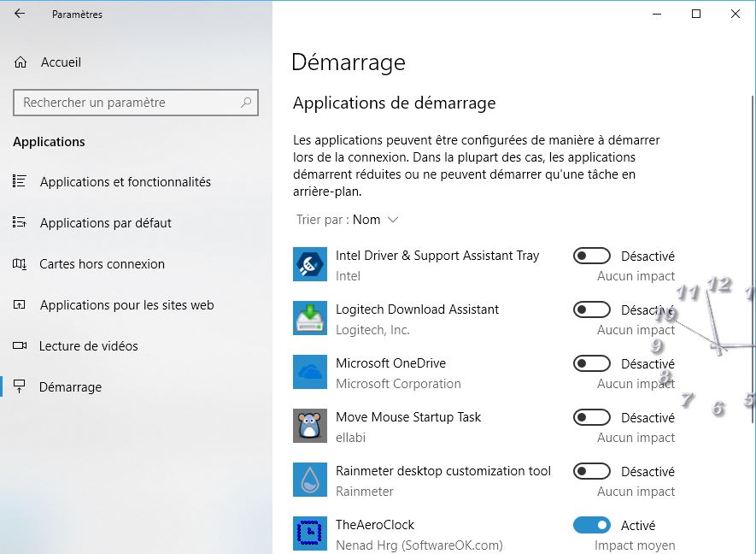Image resolution: width=756 pixels, height=554 pixels.
Task: Click the Nenad Hrg (SoftwareOK.com) publisher text
Action: pos(419,545)
